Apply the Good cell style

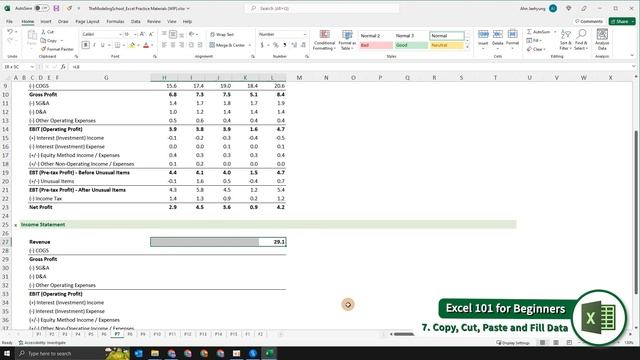pos(411,45)
